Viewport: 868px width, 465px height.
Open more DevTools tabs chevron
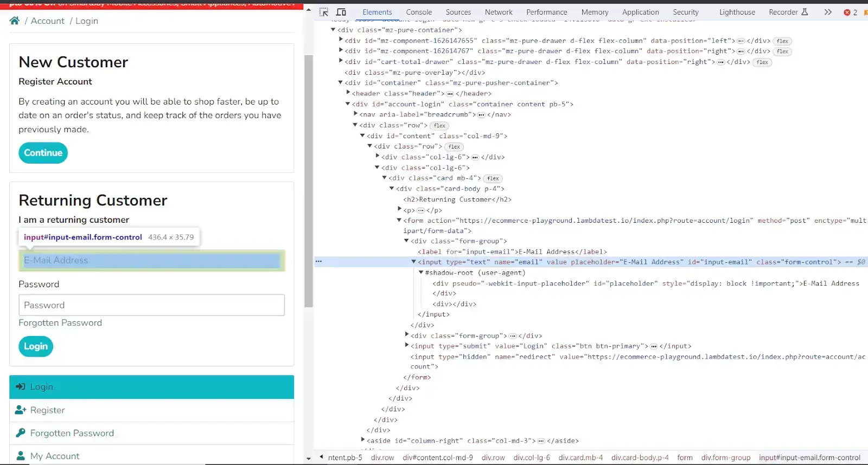tap(828, 12)
